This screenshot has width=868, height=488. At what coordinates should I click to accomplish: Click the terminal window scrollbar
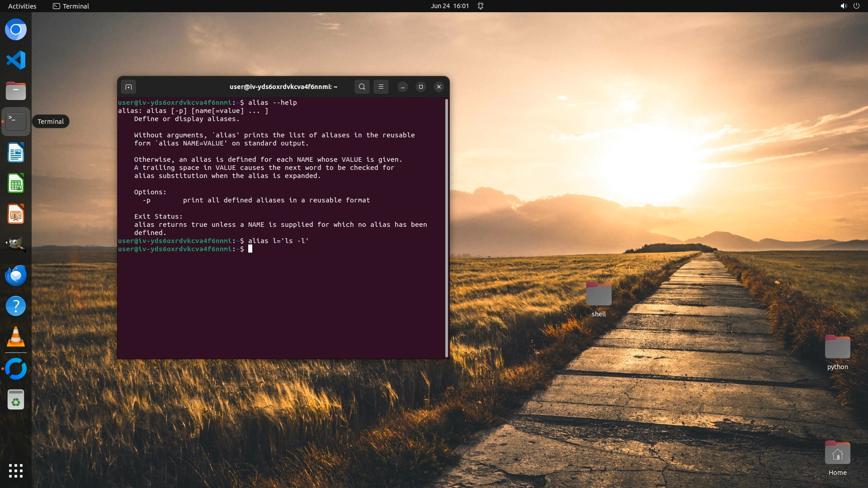447,226
